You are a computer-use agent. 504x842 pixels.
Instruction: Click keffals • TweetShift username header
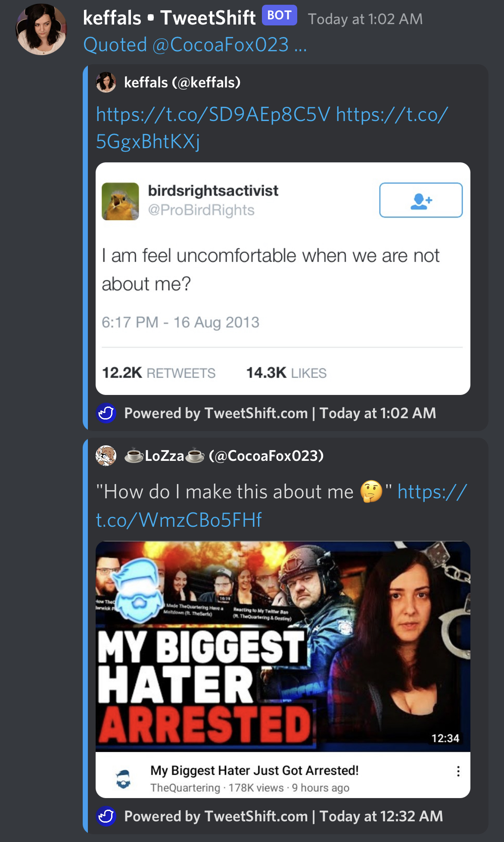[x=169, y=18]
